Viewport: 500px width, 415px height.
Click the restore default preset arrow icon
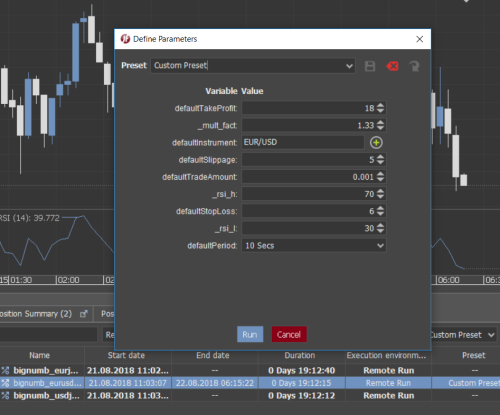pyautogui.click(x=414, y=66)
